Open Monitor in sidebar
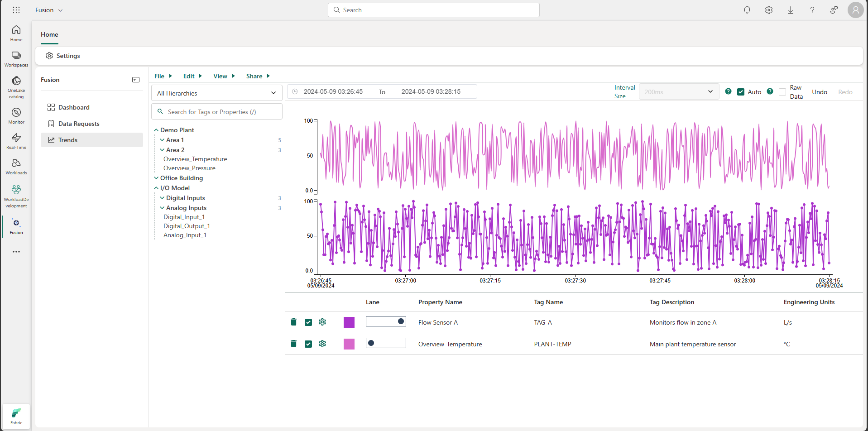The height and width of the screenshot is (431, 868). (x=16, y=116)
